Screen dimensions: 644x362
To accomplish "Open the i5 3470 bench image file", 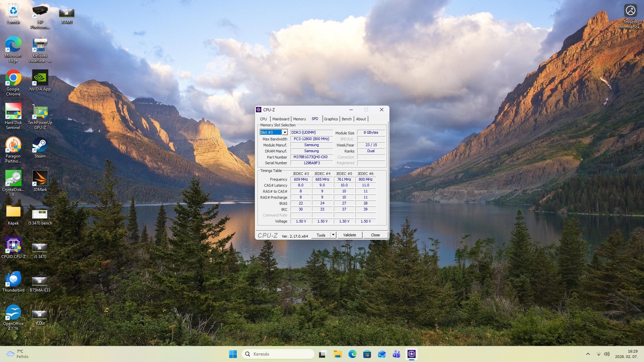I will click(x=40, y=215).
